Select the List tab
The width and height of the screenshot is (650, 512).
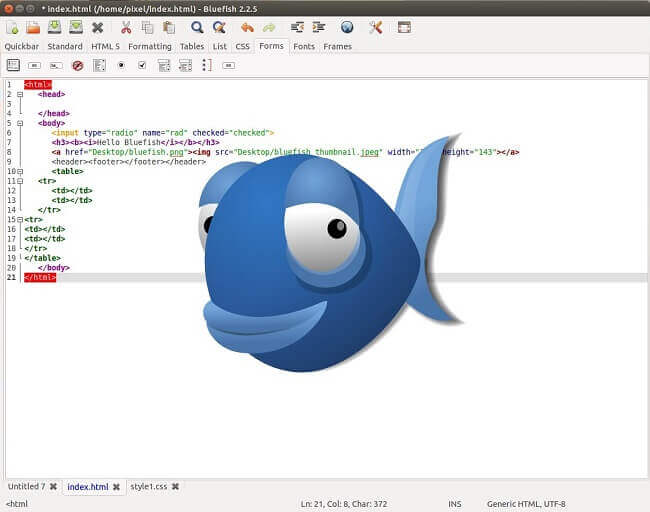coord(220,46)
